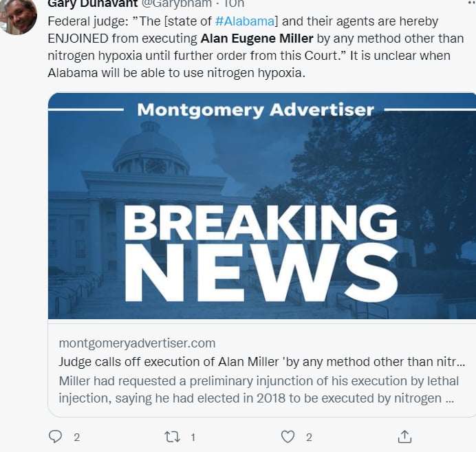Click the Montgomery Advertiser banner title in the image

pyautogui.click(x=255, y=110)
